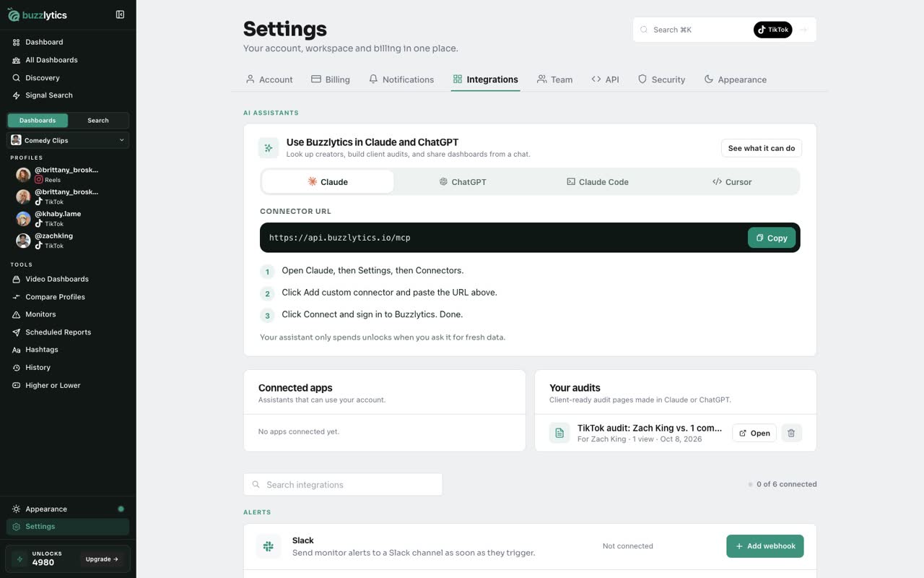
Task: Open the @khaby.lame TikTok profile
Action: coord(68,218)
